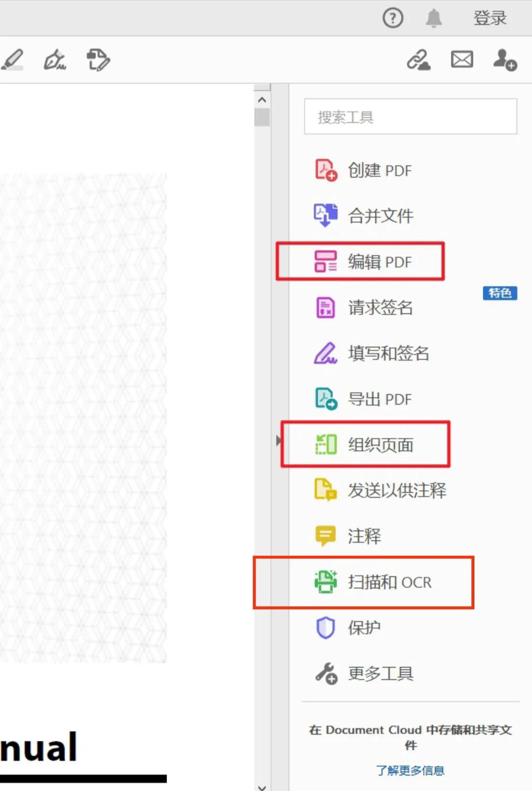Click the 请求签名 icon
Viewport: 532px width, 791px height.
click(x=325, y=307)
